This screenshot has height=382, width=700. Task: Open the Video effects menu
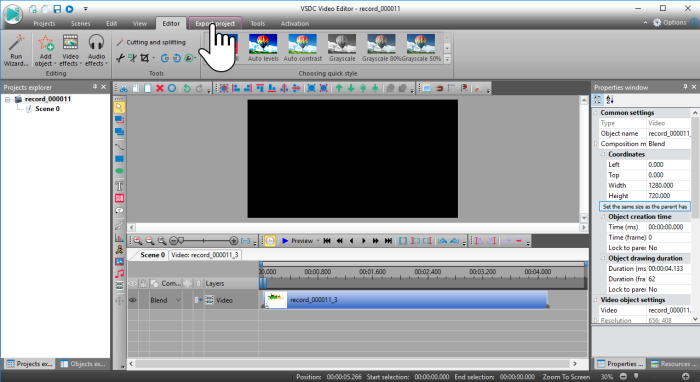click(x=71, y=50)
